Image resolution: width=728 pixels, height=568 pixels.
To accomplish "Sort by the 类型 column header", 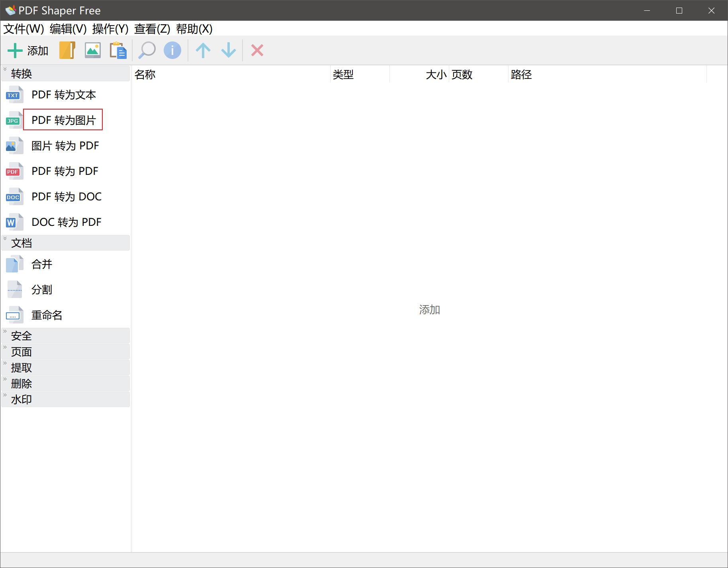I will [x=360, y=74].
